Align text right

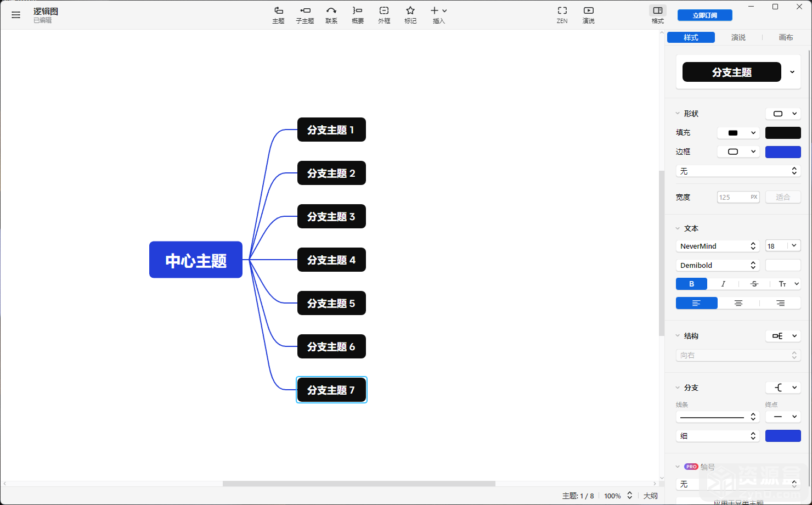coord(780,303)
